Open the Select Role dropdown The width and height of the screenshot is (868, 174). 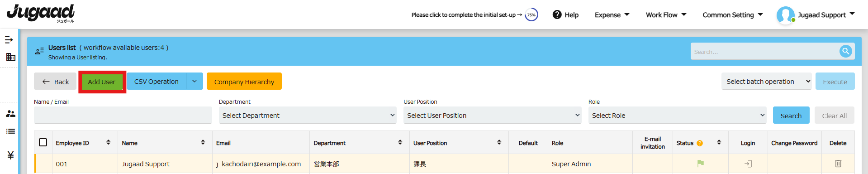point(677,115)
